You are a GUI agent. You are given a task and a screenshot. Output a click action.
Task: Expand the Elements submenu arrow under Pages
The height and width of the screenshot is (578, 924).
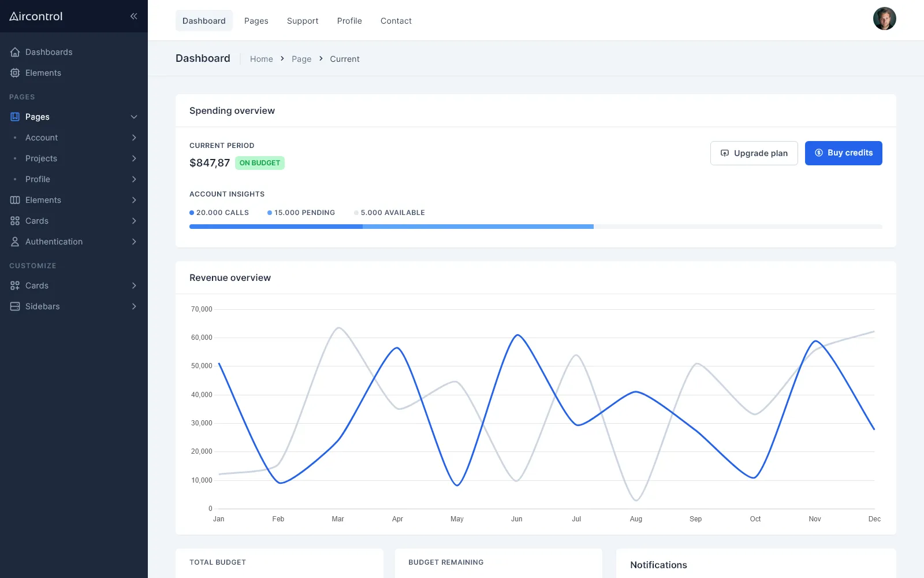tap(134, 200)
